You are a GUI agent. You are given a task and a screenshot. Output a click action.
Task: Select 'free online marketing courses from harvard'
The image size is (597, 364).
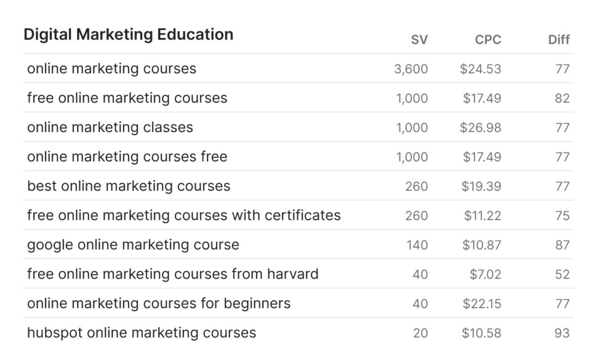173,274
